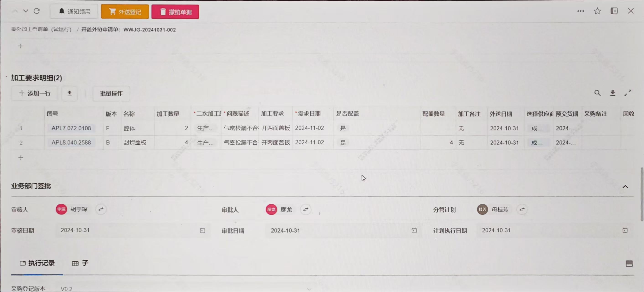Click the download export icon above the table

(613, 93)
